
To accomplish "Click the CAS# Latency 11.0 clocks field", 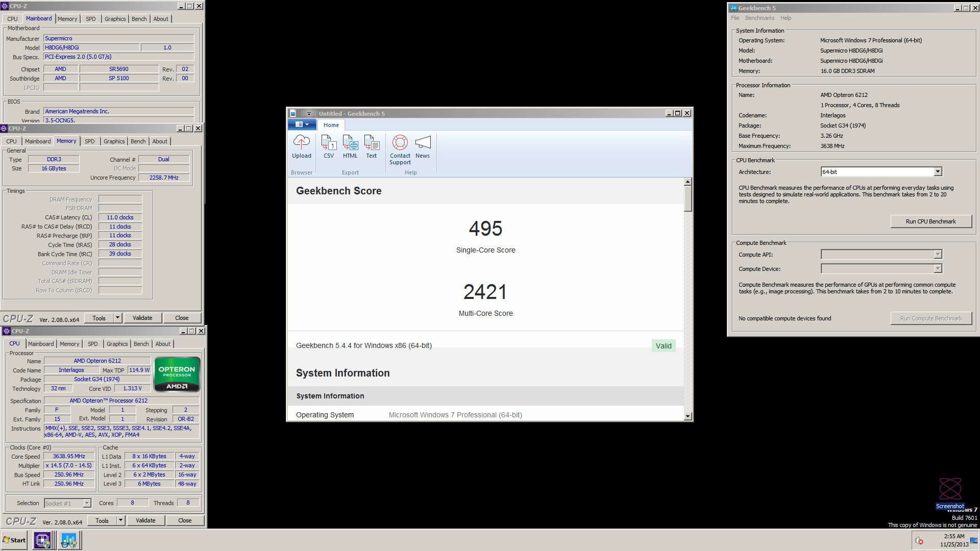I will point(120,217).
